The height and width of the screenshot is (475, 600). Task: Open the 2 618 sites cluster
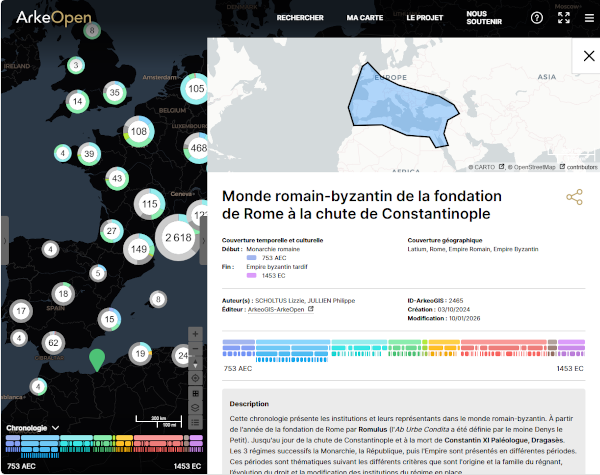click(x=178, y=238)
